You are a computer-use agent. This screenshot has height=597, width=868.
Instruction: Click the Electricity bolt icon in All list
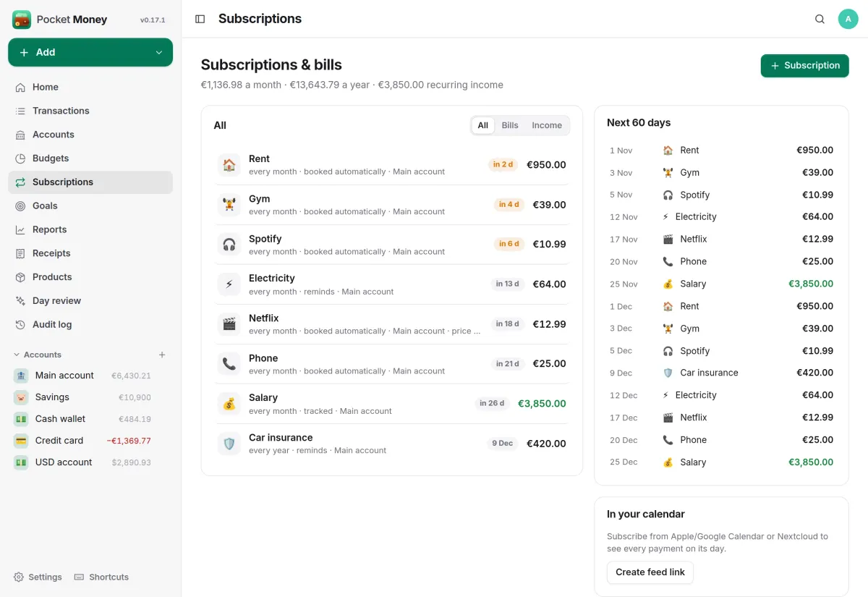coord(229,284)
